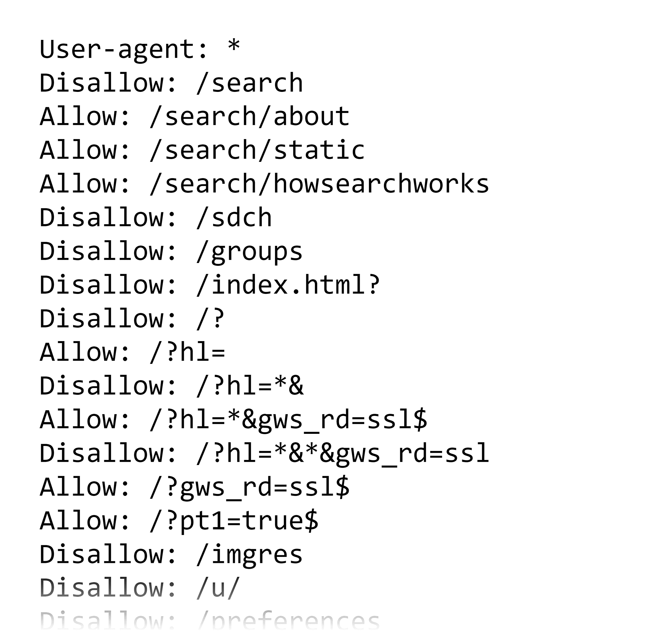Click the Disallow: /? line
The image size is (660, 644).
[132, 319]
